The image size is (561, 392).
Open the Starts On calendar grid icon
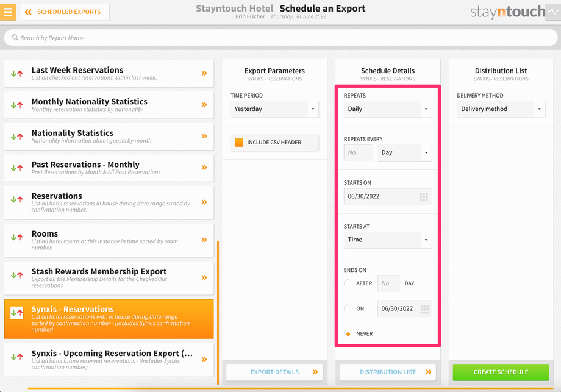point(424,197)
